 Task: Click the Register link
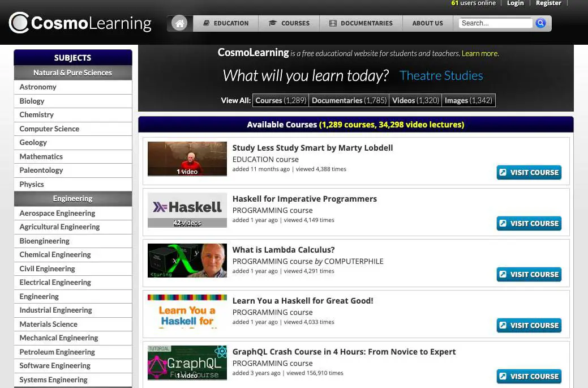[548, 3]
